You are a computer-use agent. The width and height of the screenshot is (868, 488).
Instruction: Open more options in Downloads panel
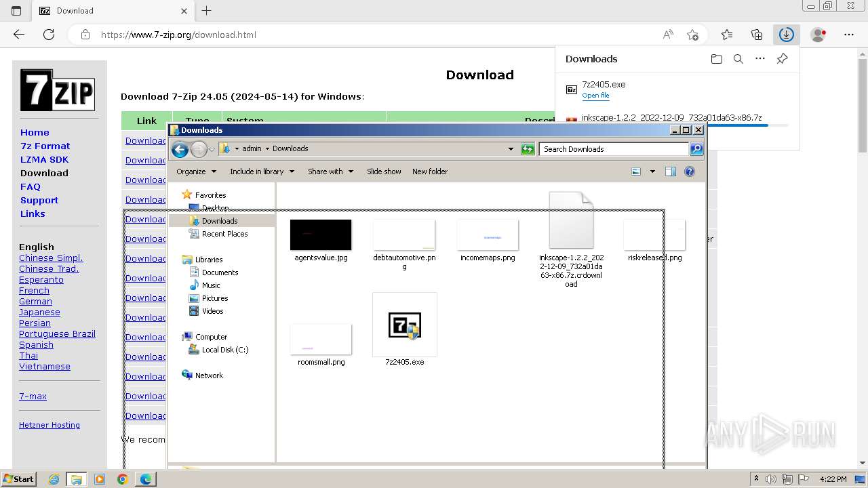[x=760, y=59]
